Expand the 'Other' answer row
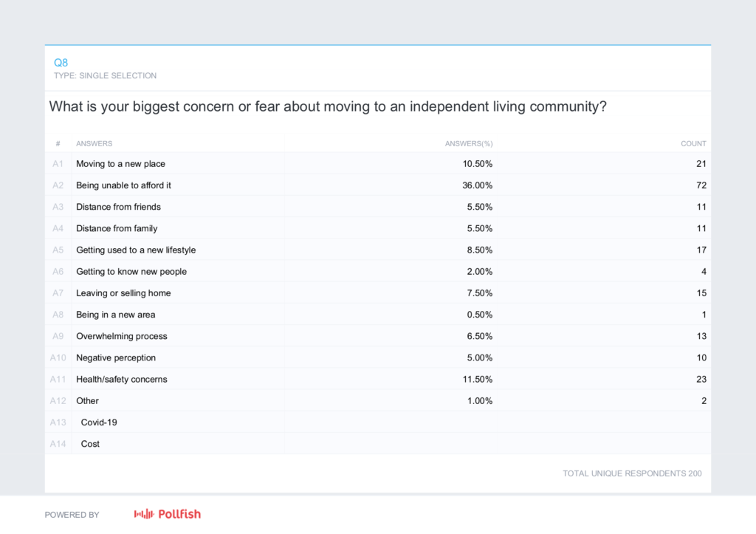 click(87, 400)
